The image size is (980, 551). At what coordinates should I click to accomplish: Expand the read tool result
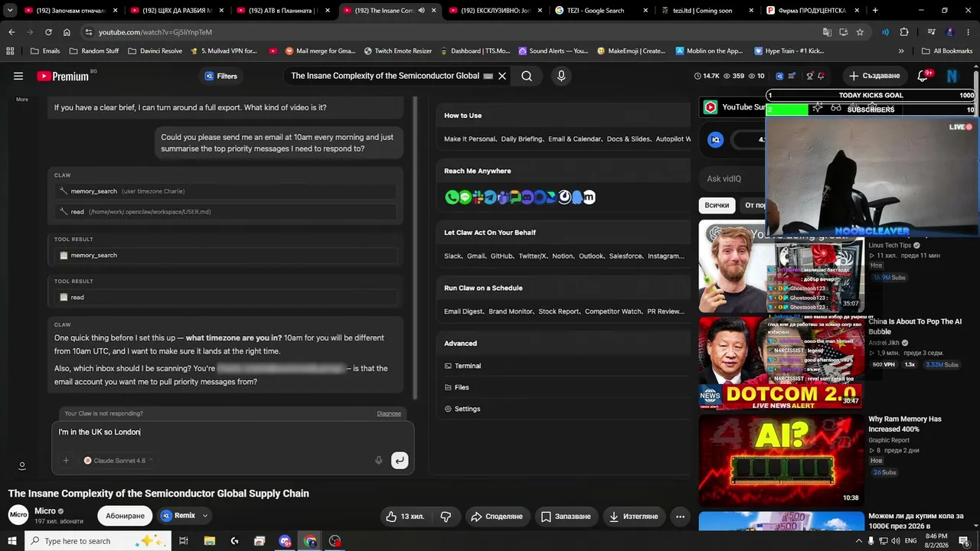(224, 297)
